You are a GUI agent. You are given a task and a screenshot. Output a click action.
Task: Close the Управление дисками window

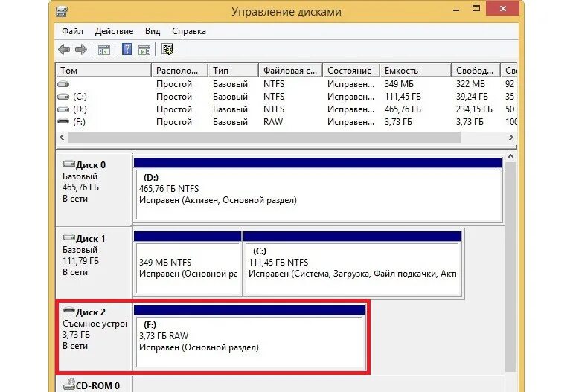pos(503,9)
